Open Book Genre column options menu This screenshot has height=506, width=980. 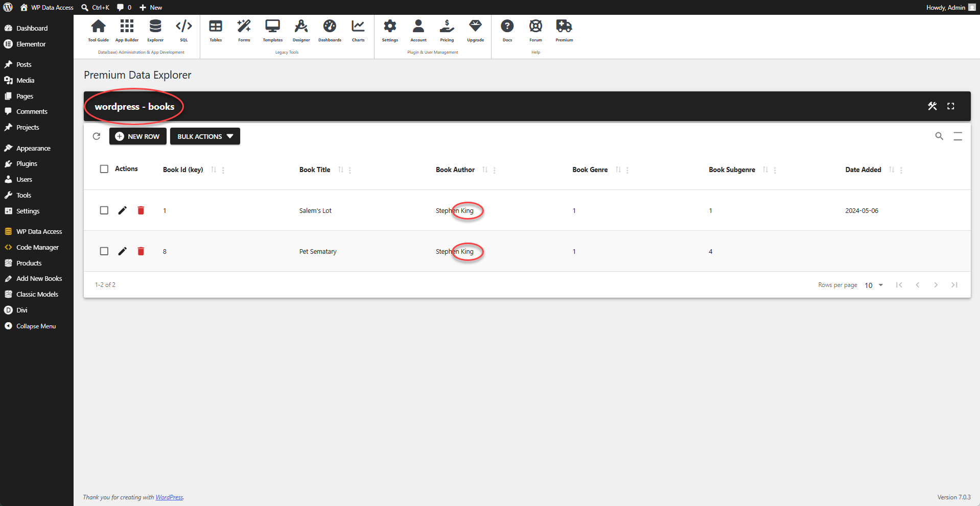click(x=627, y=170)
